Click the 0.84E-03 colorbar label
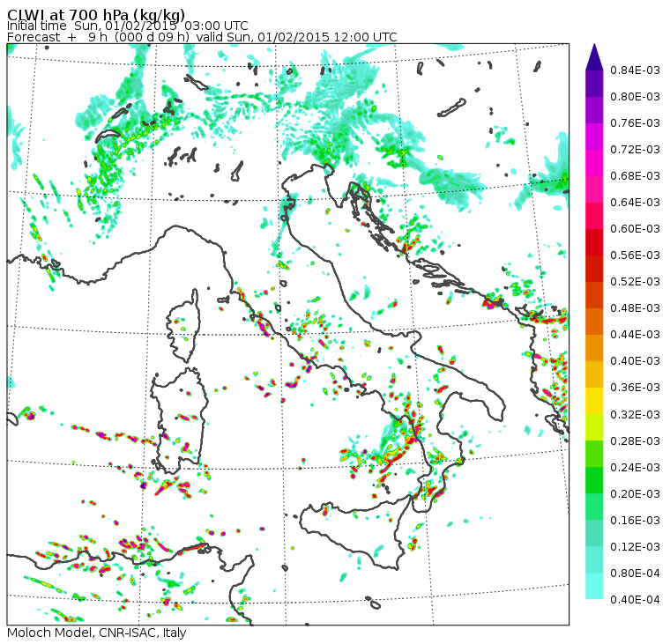Screen dimensions: 670x644 coord(635,70)
